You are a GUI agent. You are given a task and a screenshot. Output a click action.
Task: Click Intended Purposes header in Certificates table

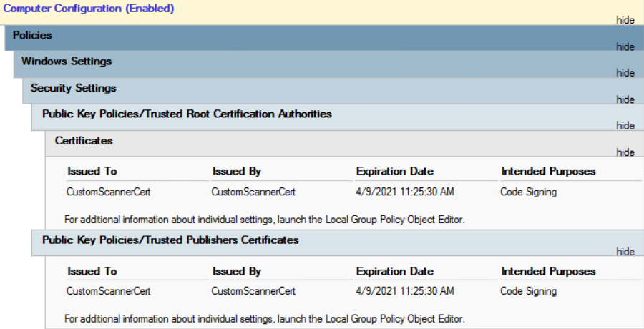point(548,171)
